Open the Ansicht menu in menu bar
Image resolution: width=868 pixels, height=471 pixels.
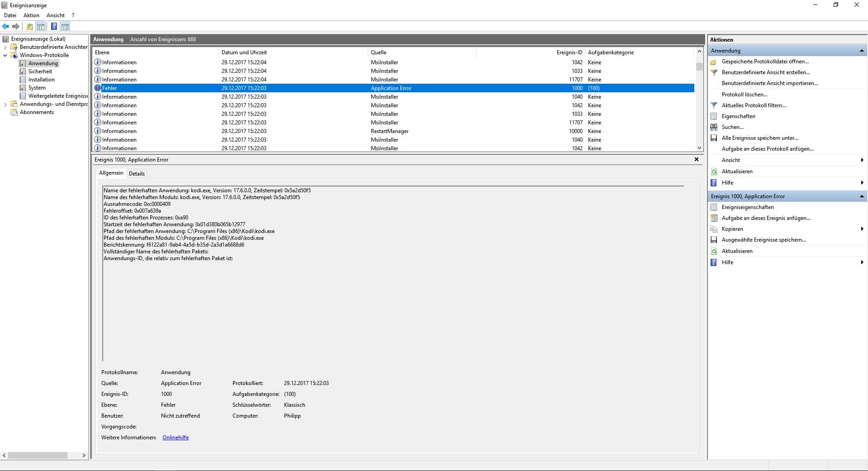pyautogui.click(x=56, y=15)
